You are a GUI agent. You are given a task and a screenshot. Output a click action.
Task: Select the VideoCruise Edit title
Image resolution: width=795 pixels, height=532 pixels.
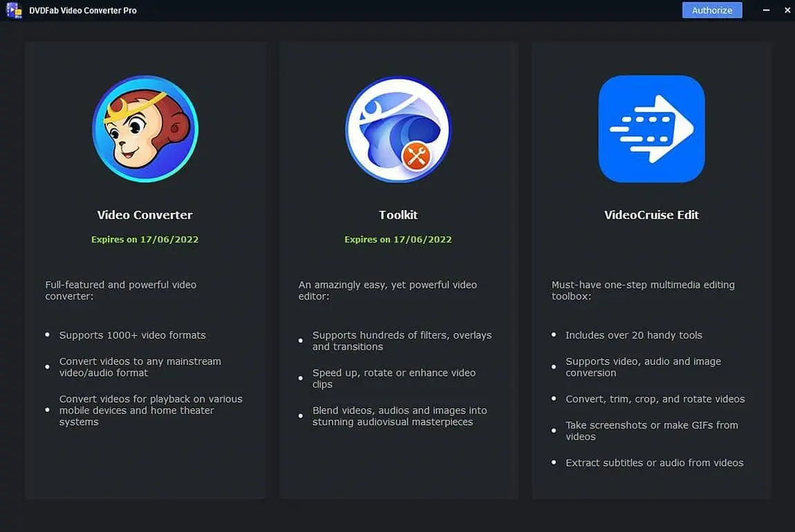(x=651, y=215)
